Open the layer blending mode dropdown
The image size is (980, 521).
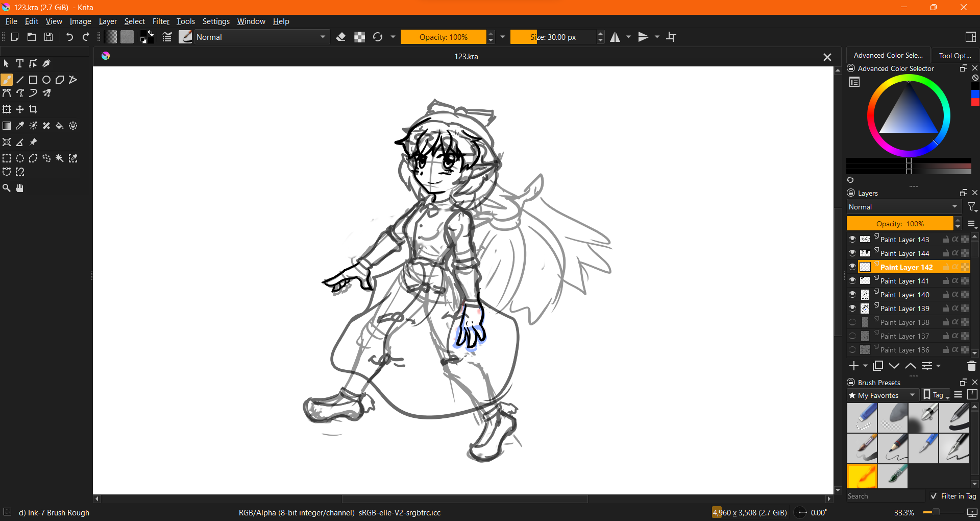click(903, 207)
